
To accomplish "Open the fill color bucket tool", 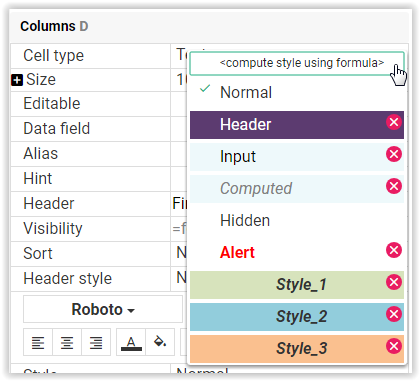I will [160, 342].
